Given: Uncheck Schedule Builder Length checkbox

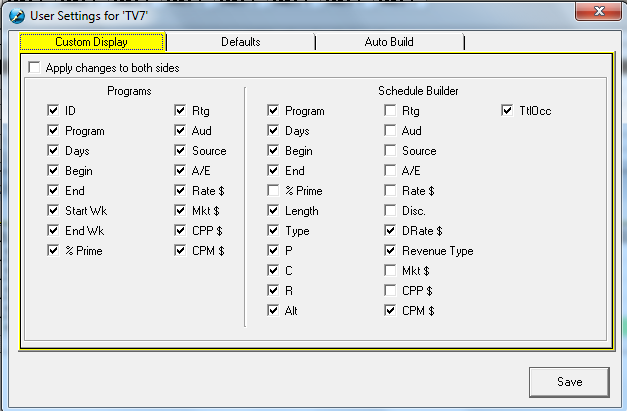Looking at the screenshot, I should 274,211.
